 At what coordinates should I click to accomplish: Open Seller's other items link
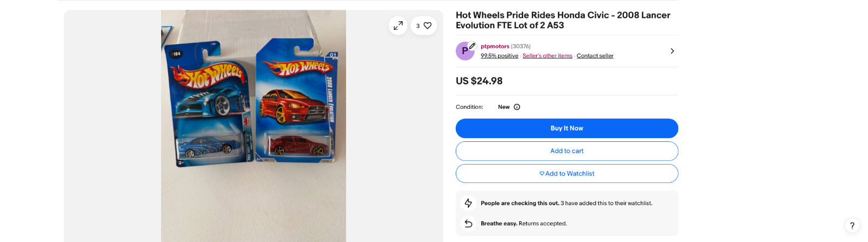pos(547,56)
